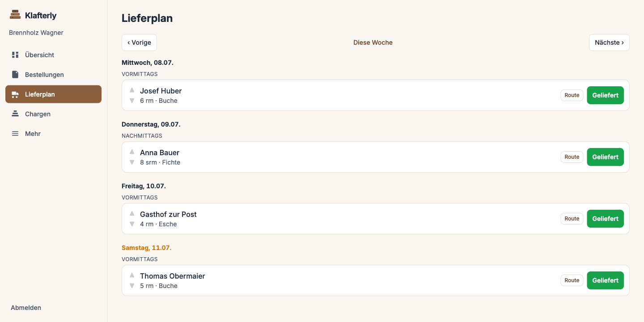Click the Mehr hamburger menu icon
Viewport: 644px width, 322px height.
(x=15, y=134)
